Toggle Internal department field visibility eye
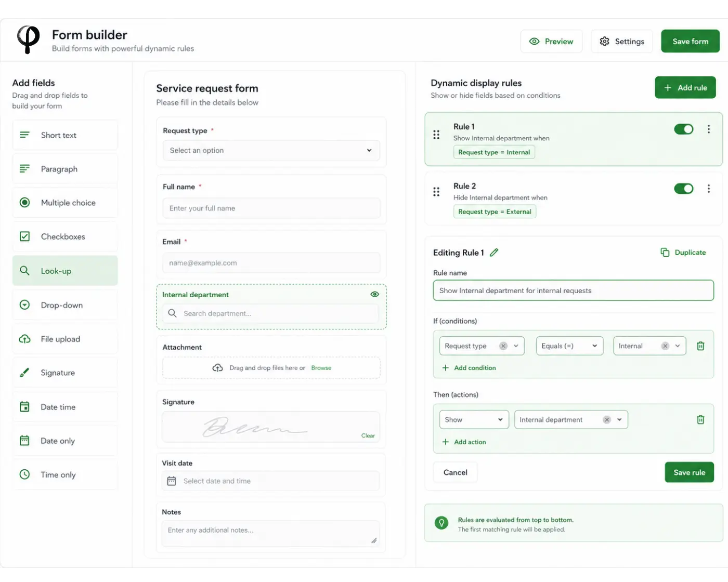Viewport: 728px width, 582px height. pyautogui.click(x=374, y=295)
